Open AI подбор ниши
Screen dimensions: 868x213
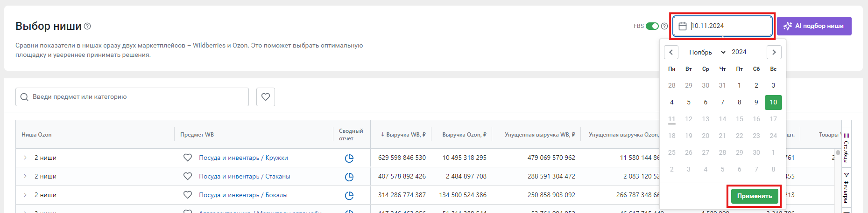pos(814,26)
